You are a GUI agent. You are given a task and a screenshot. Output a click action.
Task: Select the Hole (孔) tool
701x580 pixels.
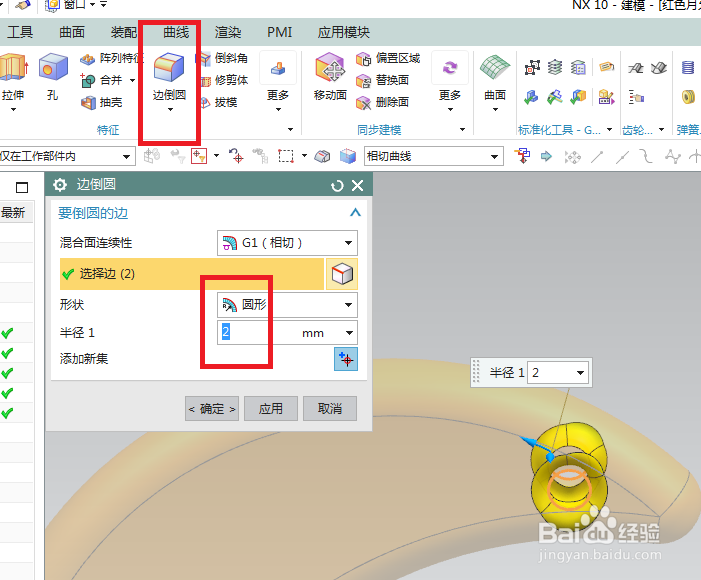pos(53,76)
